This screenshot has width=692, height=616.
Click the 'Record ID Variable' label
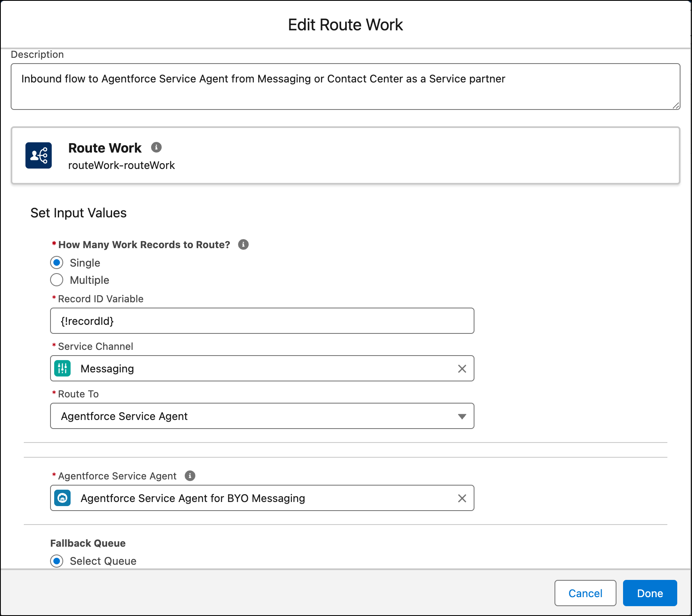pos(101,299)
